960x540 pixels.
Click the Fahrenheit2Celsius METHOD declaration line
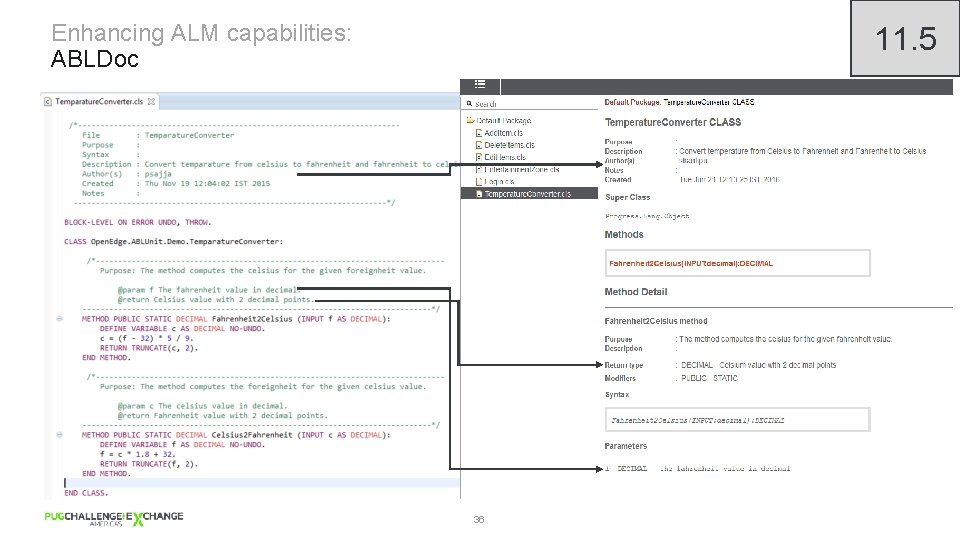(x=236, y=319)
